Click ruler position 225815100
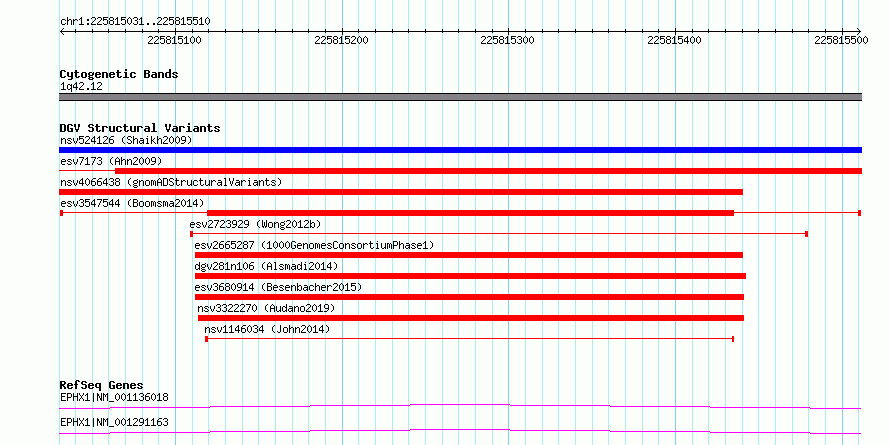Image resolution: width=890 pixels, height=445 pixels. [x=175, y=40]
